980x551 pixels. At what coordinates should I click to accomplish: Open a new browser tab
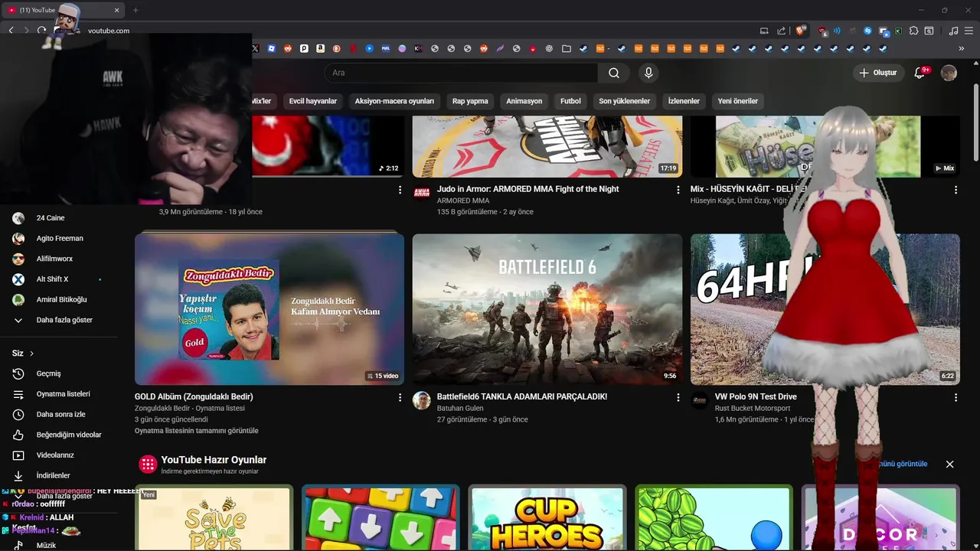coord(136,10)
